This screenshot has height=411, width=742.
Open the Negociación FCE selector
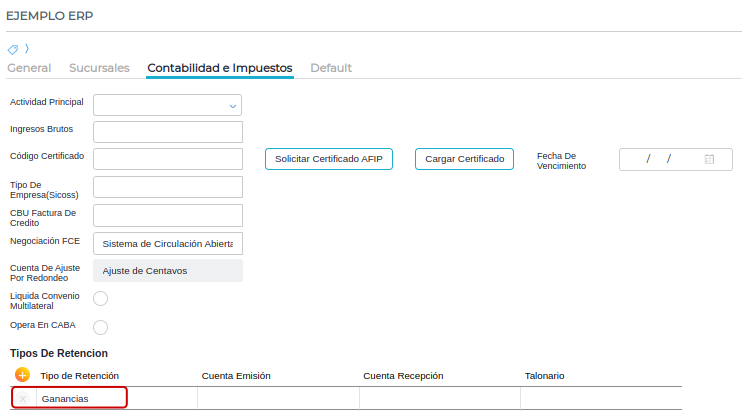[168, 244]
